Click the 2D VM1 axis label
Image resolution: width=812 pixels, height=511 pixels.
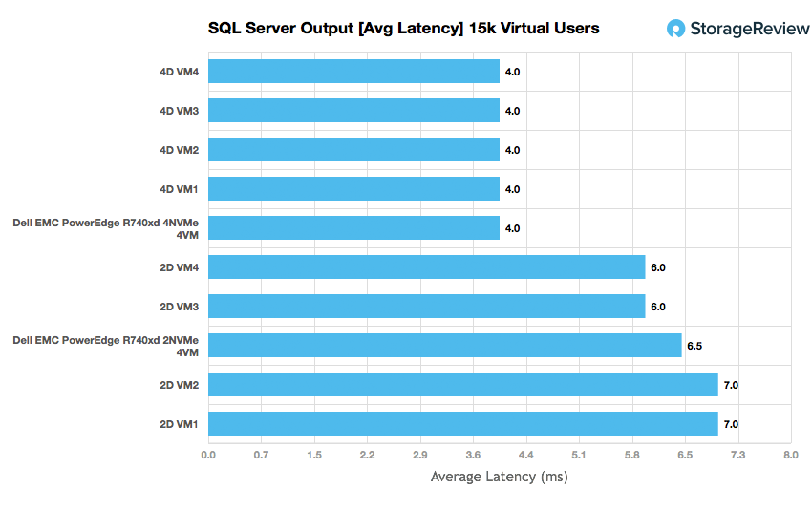tap(180, 424)
